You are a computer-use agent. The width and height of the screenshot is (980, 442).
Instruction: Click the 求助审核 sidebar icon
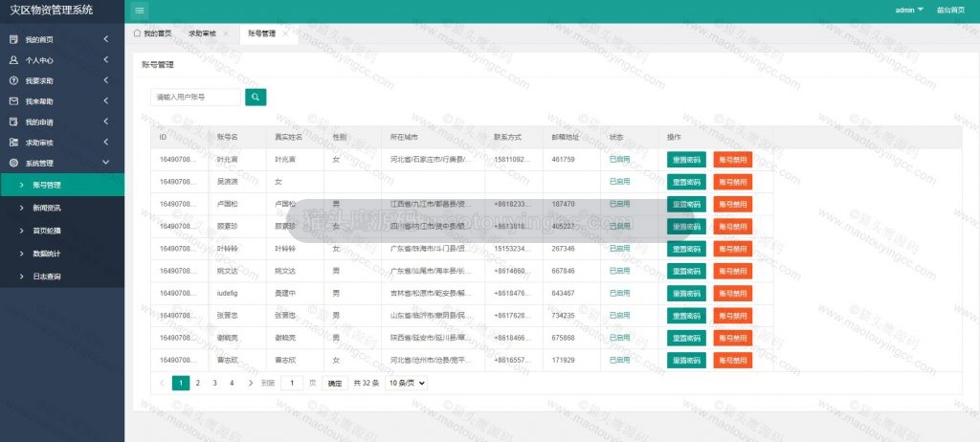(x=13, y=143)
